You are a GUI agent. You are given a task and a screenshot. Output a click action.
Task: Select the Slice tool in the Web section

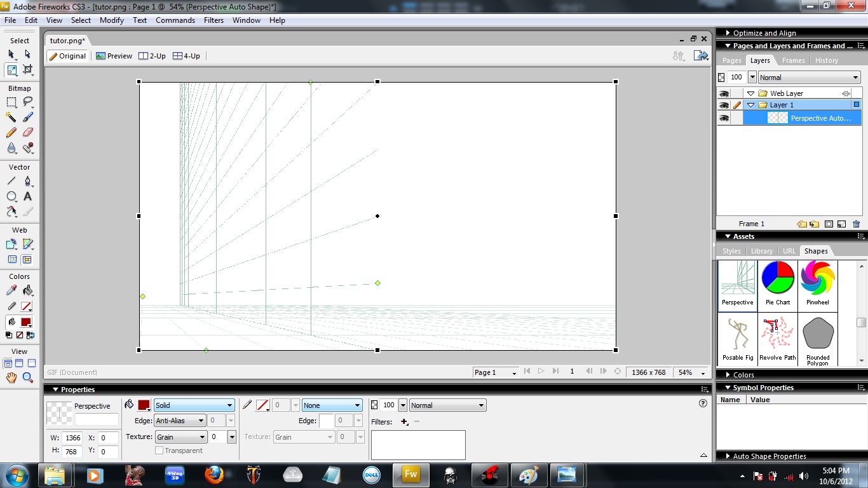tap(27, 243)
